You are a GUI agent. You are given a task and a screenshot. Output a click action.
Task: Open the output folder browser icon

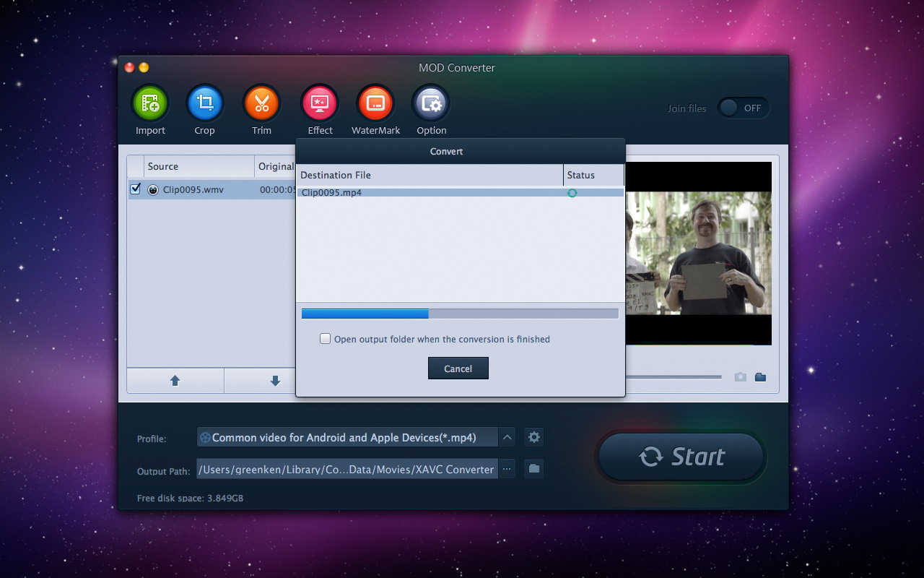click(533, 468)
